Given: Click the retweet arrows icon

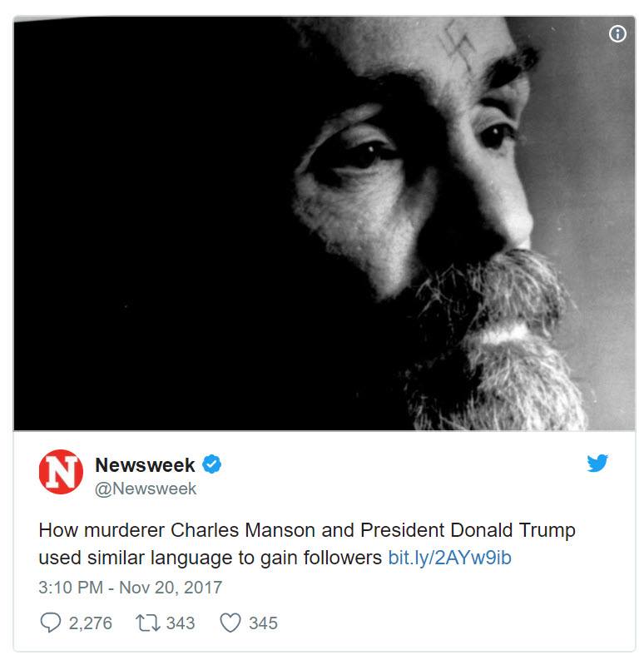Looking at the screenshot, I should pos(147,623).
